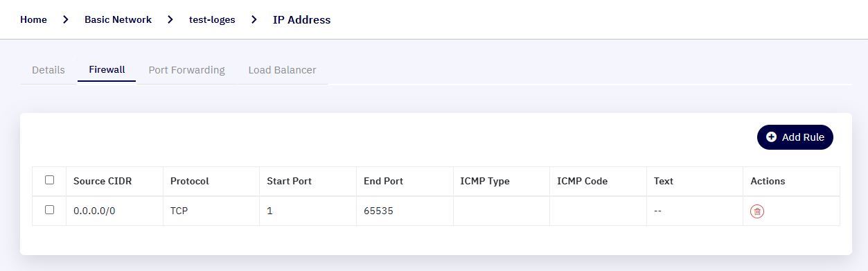Click the Source CIDR column header
This screenshot has height=271, width=868.
[x=103, y=181]
